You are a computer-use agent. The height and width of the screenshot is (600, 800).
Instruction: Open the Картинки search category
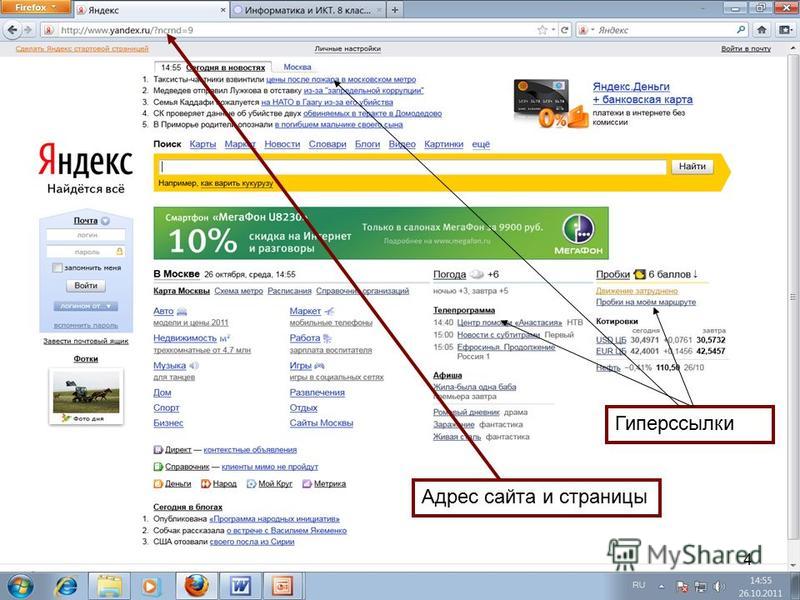point(444,144)
